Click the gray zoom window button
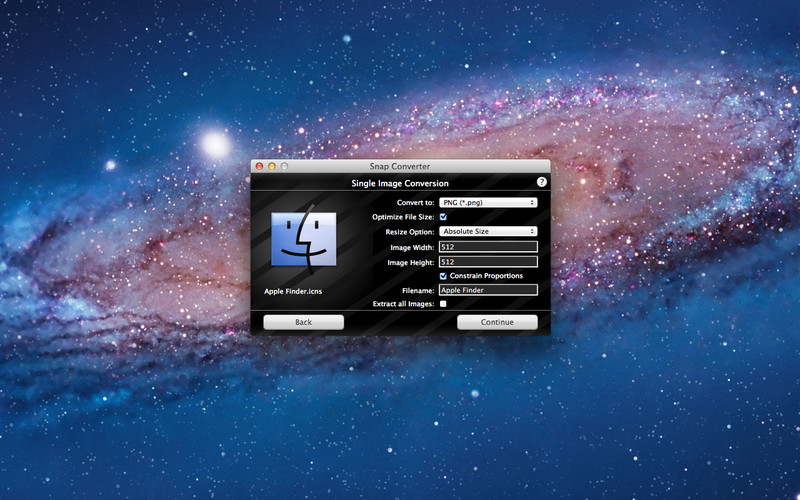The height and width of the screenshot is (500, 800). click(284, 165)
